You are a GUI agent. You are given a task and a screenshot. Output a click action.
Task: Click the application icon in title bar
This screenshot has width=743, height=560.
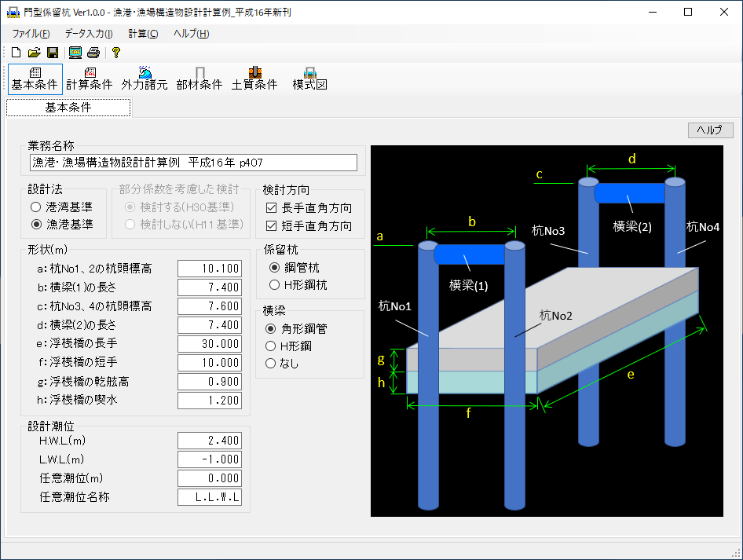tap(13, 13)
